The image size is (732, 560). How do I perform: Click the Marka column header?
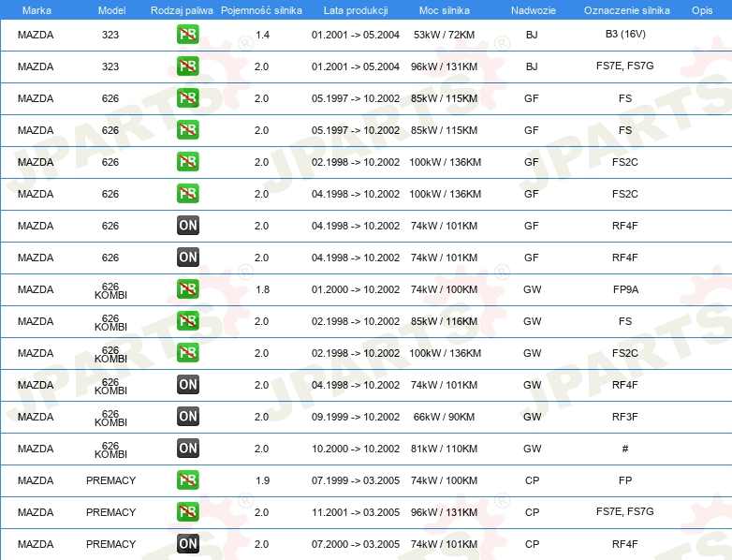(37, 10)
